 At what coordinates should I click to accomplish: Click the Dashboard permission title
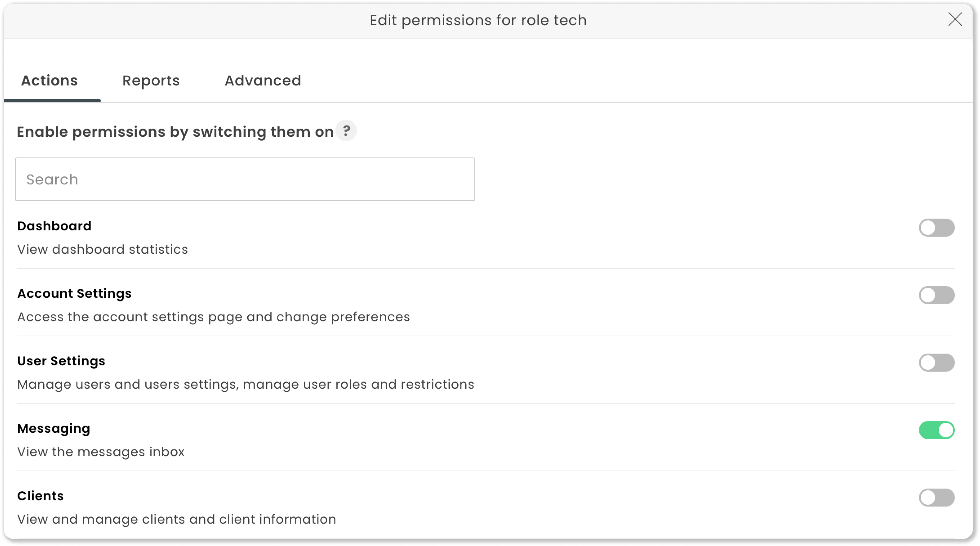pos(54,226)
